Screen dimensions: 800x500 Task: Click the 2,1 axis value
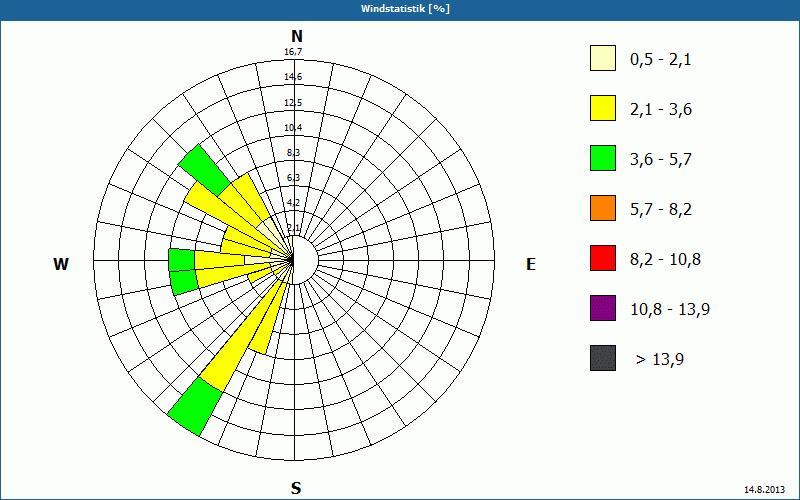click(x=293, y=228)
